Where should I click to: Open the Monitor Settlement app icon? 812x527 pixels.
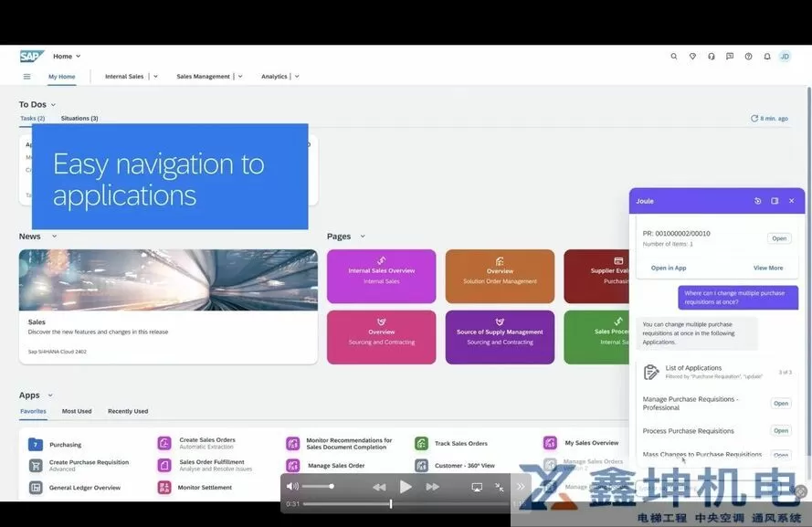click(x=164, y=487)
